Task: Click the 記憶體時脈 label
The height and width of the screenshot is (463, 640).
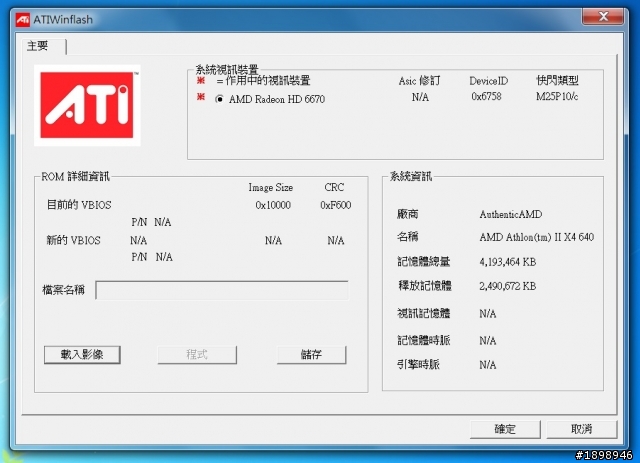Action: point(423,340)
